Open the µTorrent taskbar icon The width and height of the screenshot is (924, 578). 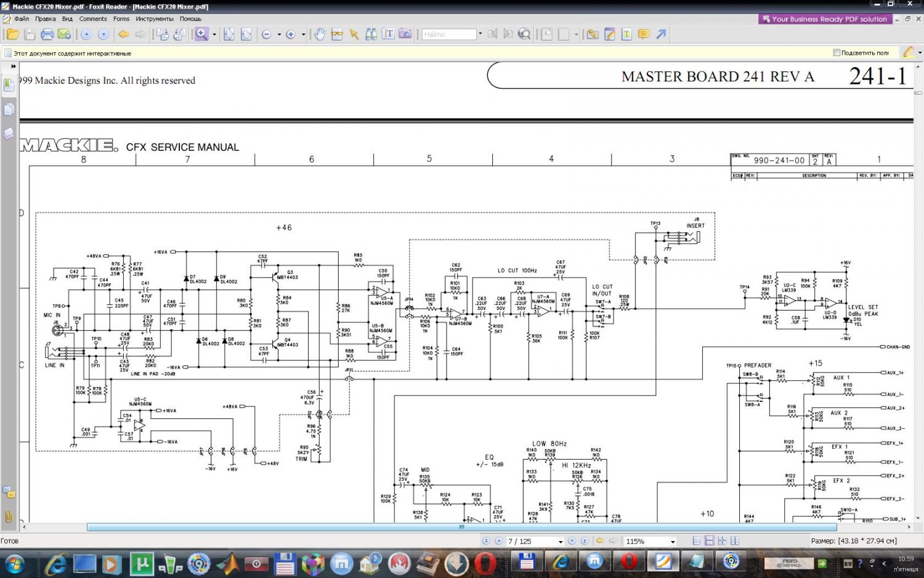point(142,564)
